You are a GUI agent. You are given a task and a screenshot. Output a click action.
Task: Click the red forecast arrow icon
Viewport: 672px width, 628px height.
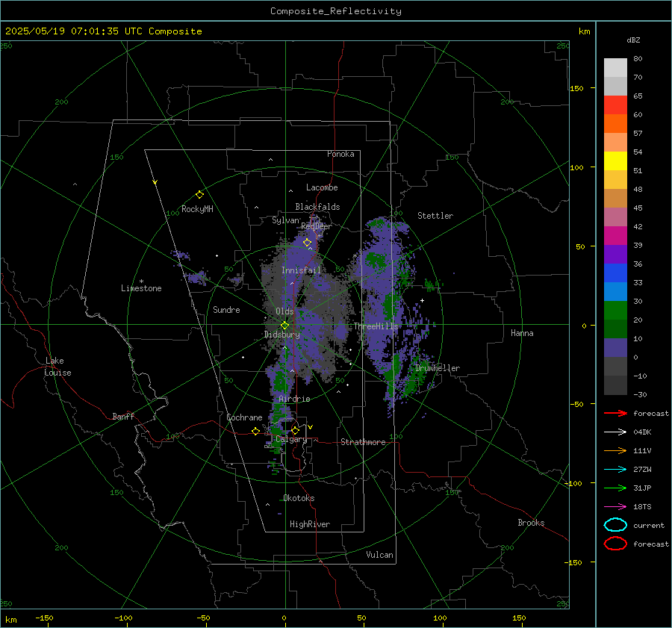click(x=615, y=413)
